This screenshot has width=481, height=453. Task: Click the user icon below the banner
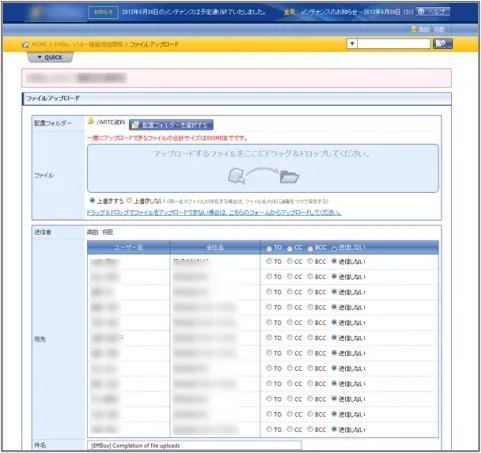click(414, 29)
